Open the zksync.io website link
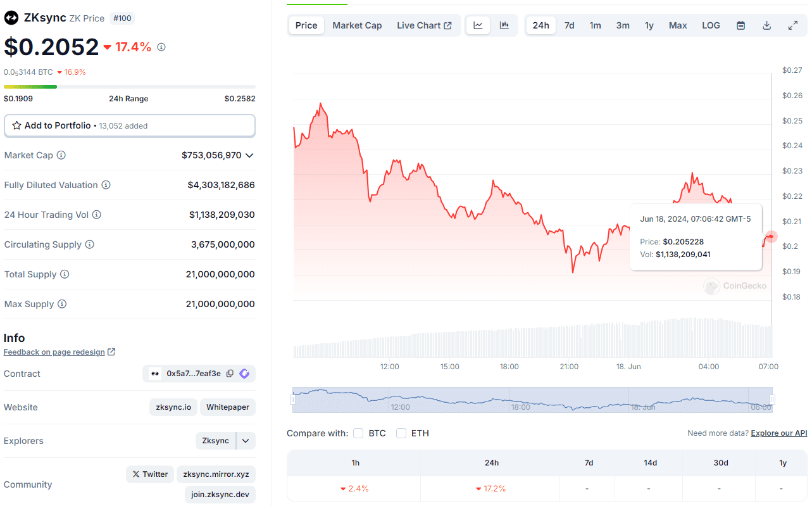 pyautogui.click(x=173, y=407)
